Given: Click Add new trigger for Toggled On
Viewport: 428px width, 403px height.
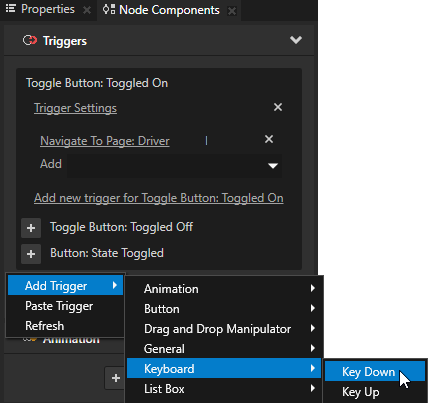Looking at the screenshot, I should 159,198.
